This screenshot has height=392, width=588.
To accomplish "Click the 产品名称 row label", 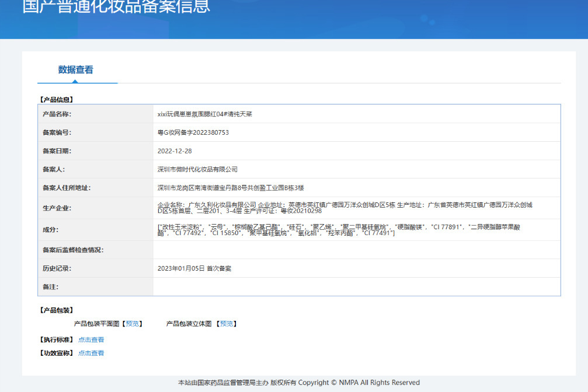I will click(x=57, y=114).
